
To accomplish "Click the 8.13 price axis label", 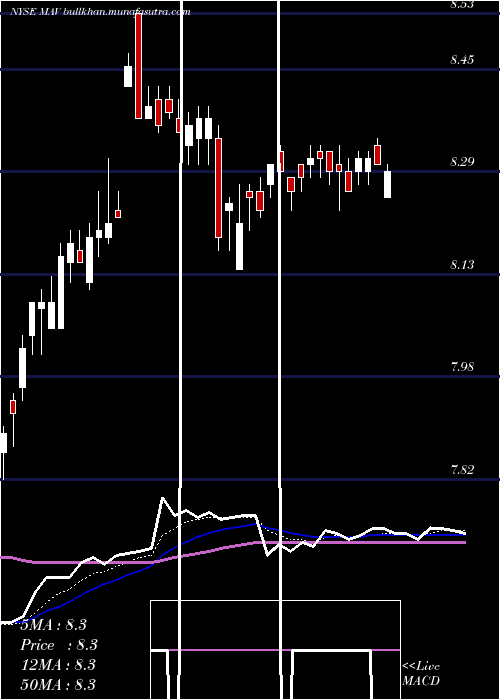I will [462, 264].
